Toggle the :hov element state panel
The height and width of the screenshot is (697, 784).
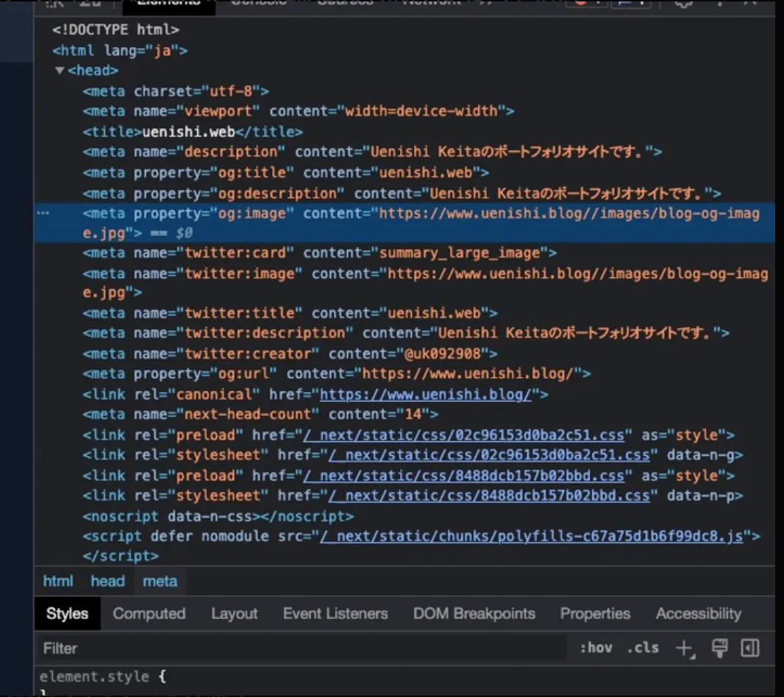(x=596, y=648)
